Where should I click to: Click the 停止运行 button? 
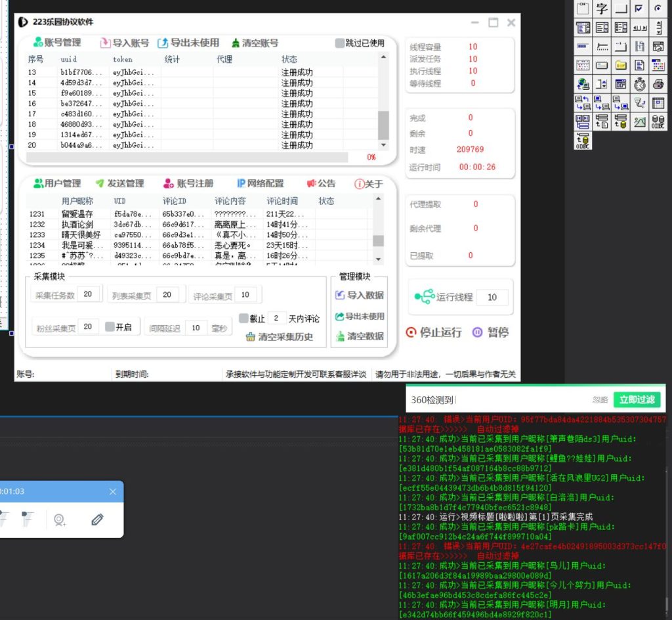[x=434, y=332]
